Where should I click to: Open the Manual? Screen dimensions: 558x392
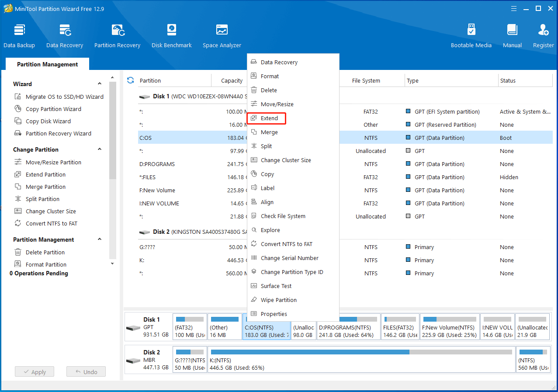pyautogui.click(x=512, y=34)
